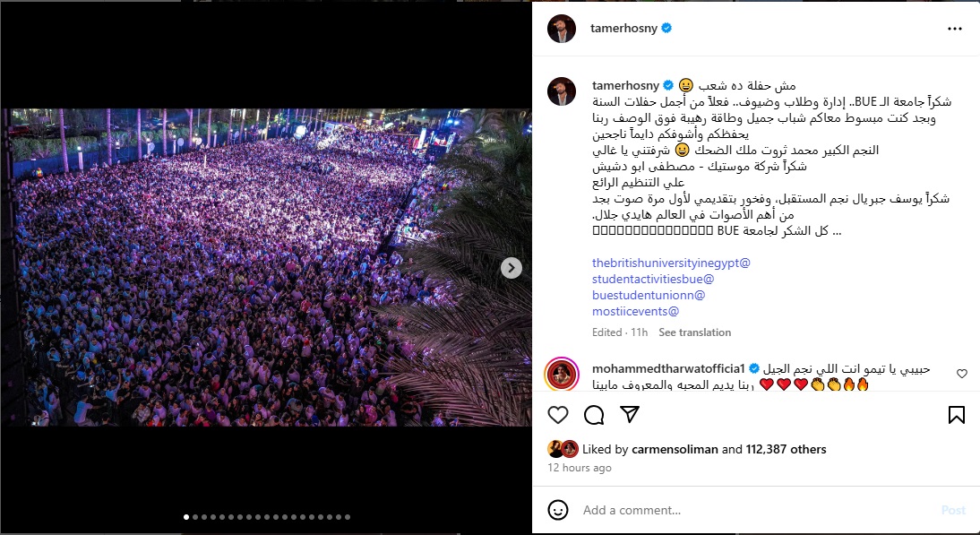Viewport: 980px width, 535px height.
Task: Click the verified badge next to tamerhosny header
Action: point(666,28)
